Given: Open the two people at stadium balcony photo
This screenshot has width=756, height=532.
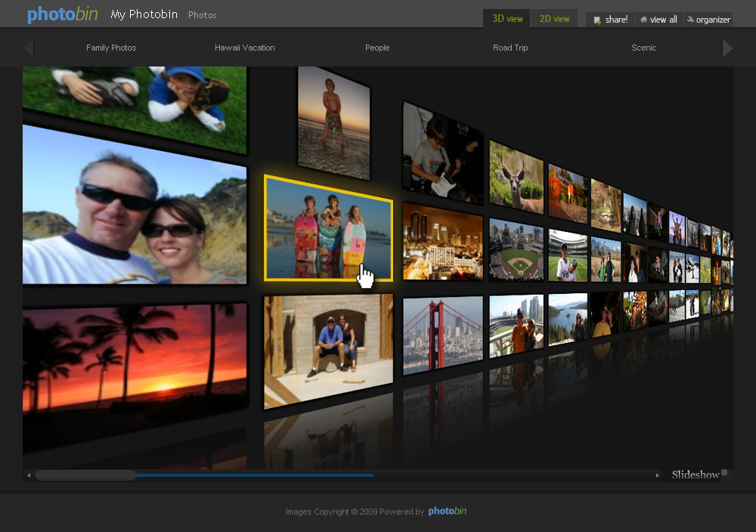Looking at the screenshot, I should click(x=516, y=326).
